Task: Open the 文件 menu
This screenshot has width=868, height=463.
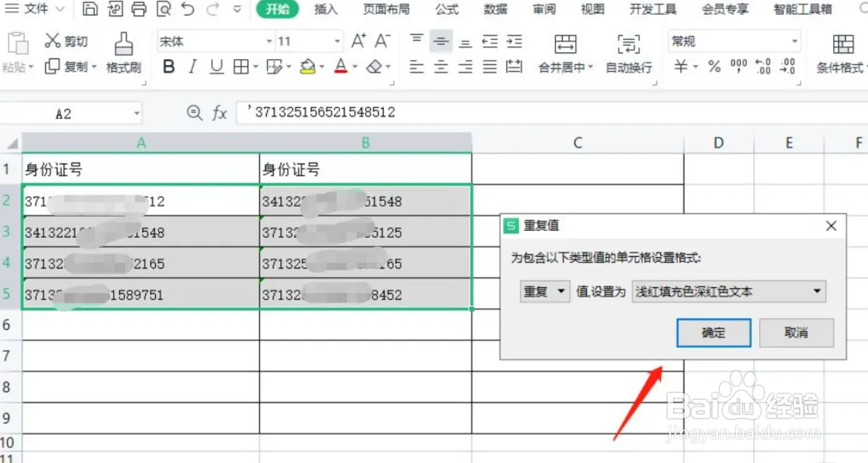Action: tap(35, 9)
